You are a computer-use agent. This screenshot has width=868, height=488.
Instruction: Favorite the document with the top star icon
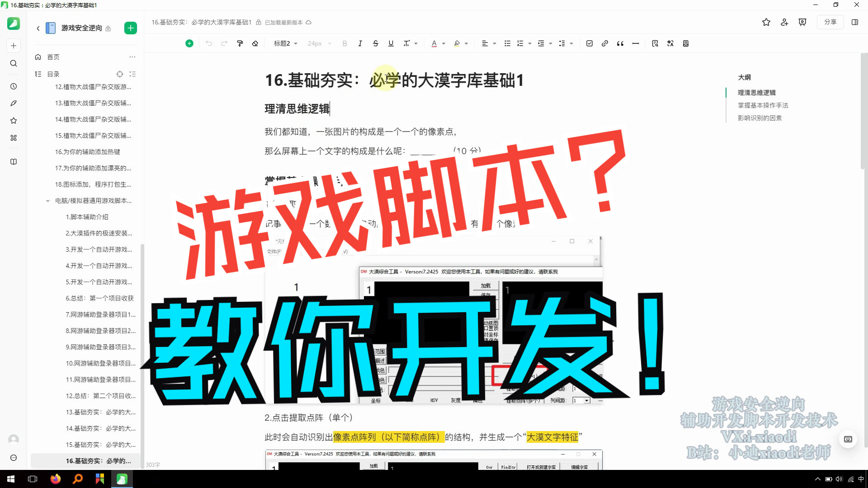click(766, 22)
